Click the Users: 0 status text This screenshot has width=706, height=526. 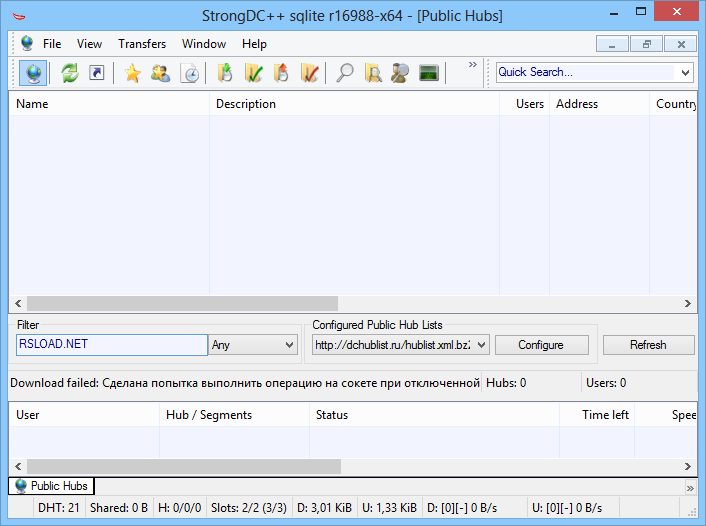(x=606, y=383)
